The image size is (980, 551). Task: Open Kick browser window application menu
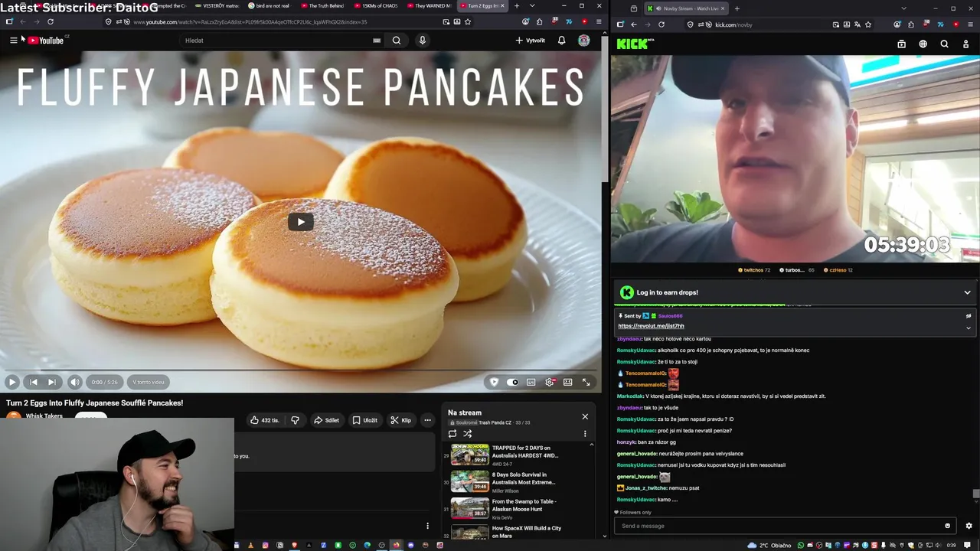click(970, 24)
